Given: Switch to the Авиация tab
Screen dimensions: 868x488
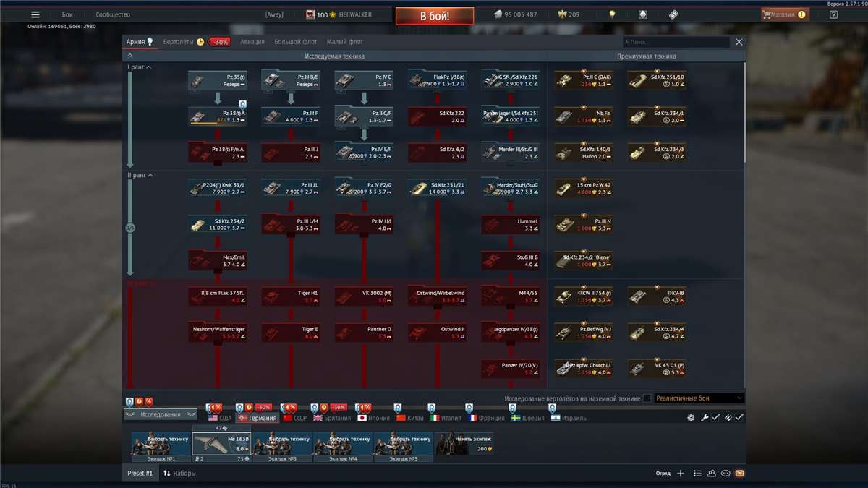Looking at the screenshot, I should 252,42.
